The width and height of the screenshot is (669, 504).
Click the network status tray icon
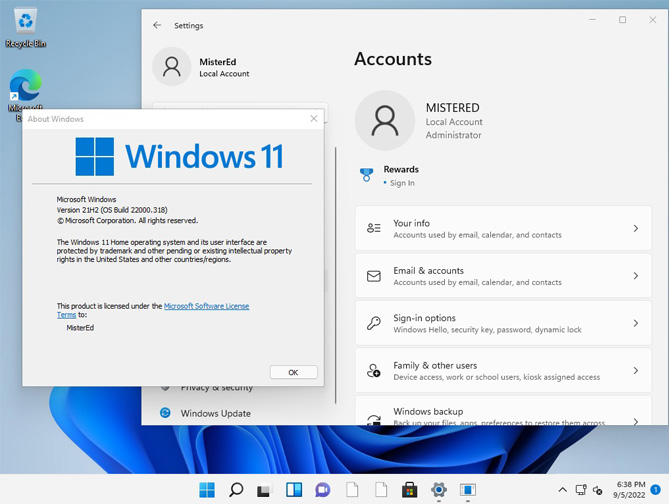point(581,489)
